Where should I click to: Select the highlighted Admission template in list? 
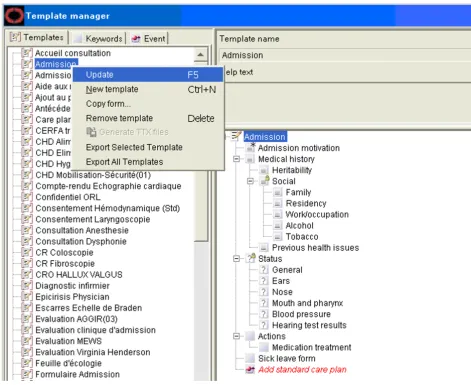(x=56, y=64)
